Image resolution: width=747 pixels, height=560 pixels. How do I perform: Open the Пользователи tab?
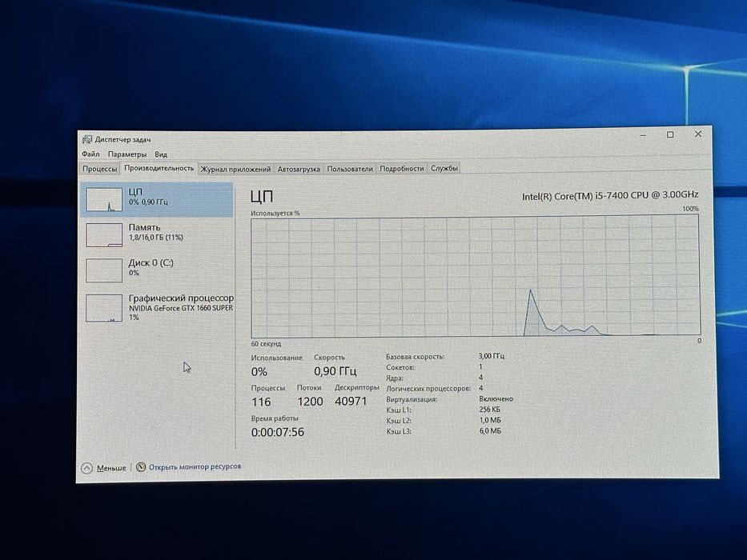(350, 169)
